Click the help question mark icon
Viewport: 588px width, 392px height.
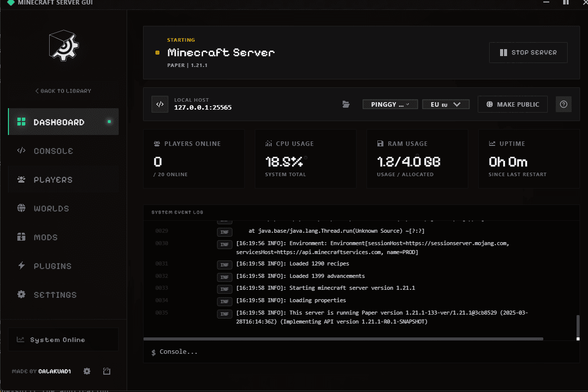[563, 104]
